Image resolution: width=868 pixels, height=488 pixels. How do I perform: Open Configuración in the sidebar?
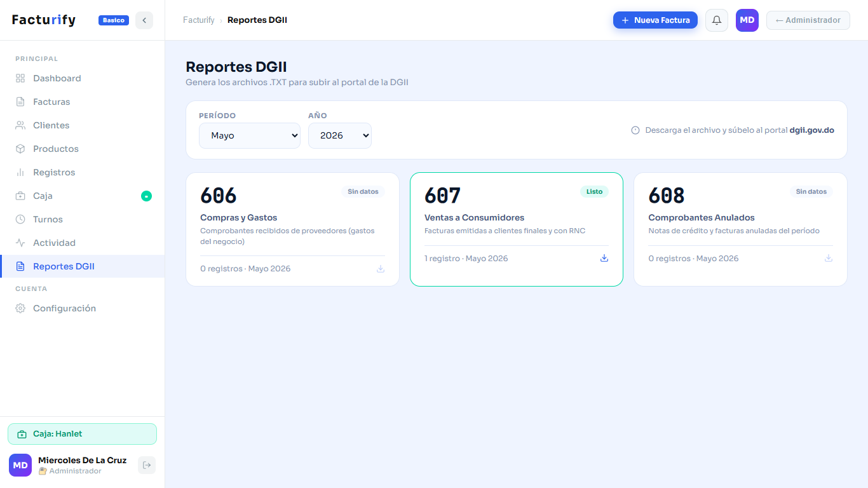tap(83, 308)
